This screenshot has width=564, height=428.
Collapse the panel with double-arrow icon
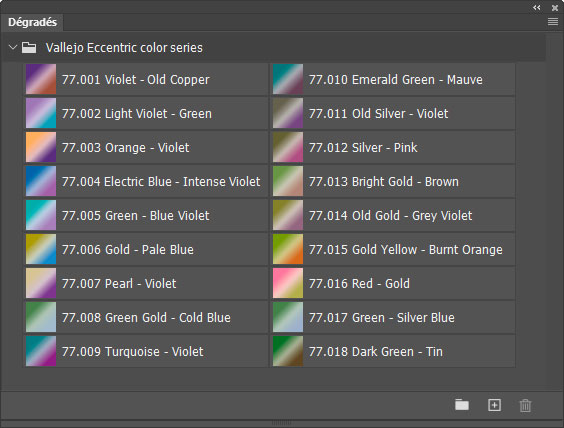tap(537, 8)
